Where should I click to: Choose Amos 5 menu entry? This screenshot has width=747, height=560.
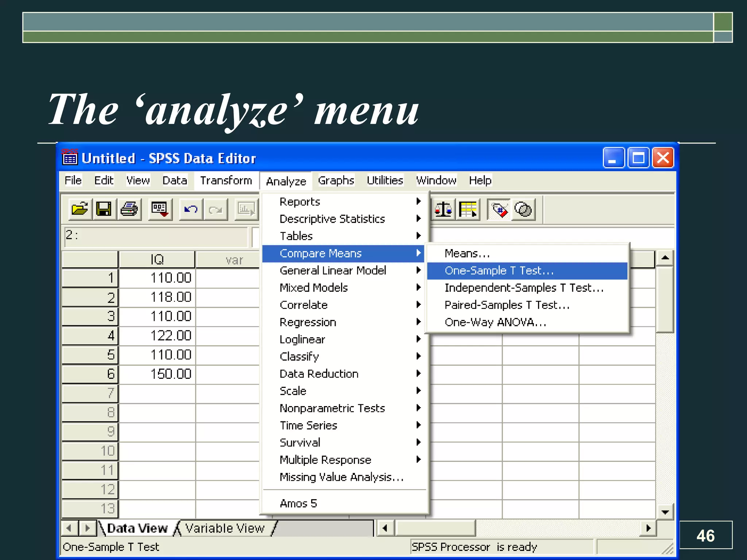pyautogui.click(x=343, y=503)
